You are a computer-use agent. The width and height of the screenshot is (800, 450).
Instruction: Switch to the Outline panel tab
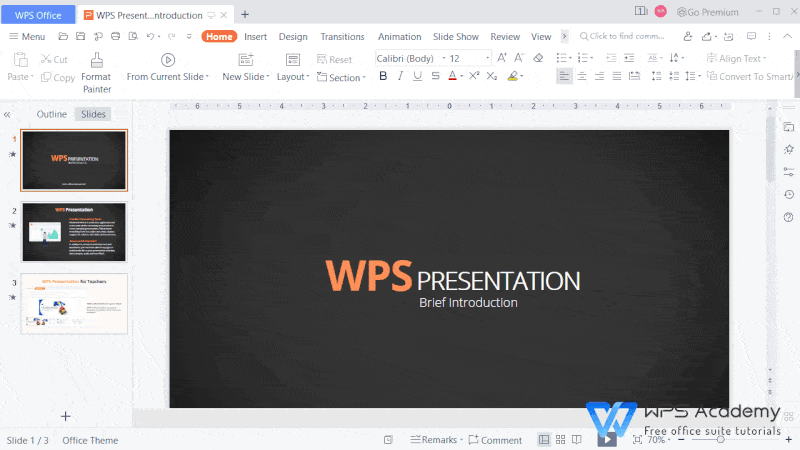point(52,114)
